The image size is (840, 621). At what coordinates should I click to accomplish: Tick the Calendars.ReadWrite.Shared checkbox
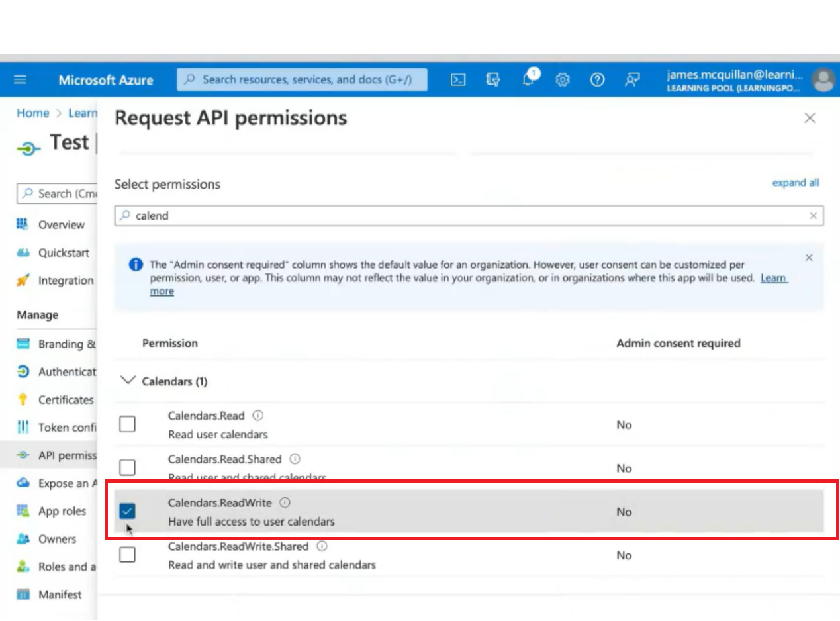(x=128, y=555)
